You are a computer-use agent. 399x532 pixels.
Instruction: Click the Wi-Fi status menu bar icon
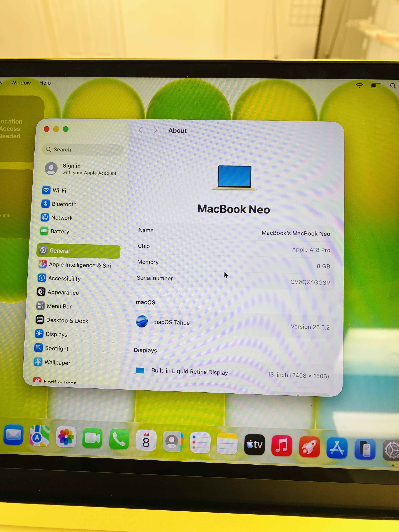click(359, 85)
